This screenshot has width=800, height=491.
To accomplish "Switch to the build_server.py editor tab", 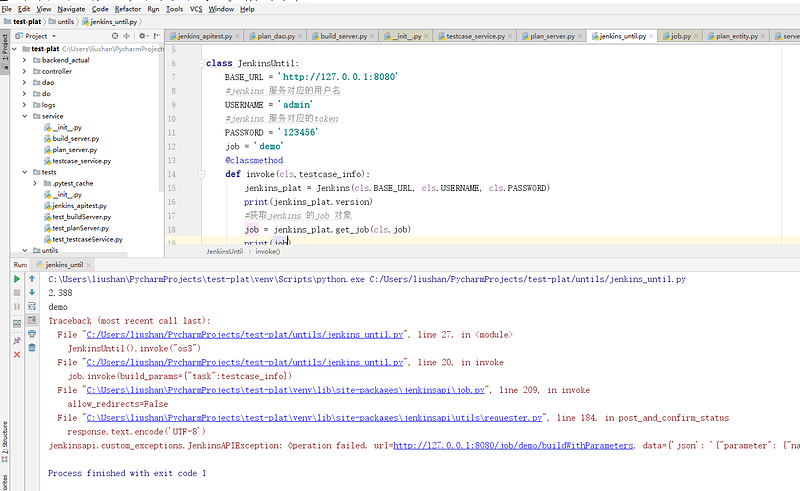I will tap(343, 36).
